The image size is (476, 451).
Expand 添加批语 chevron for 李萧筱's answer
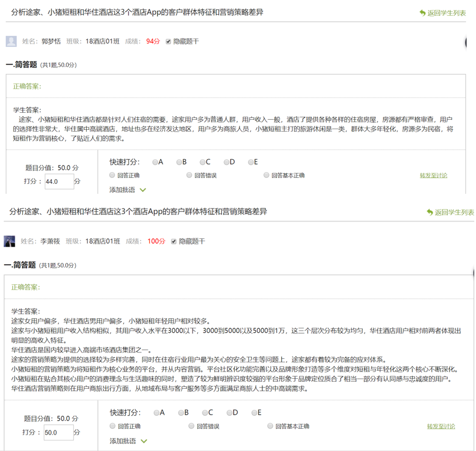pyautogui.click(x=144, y=441)
